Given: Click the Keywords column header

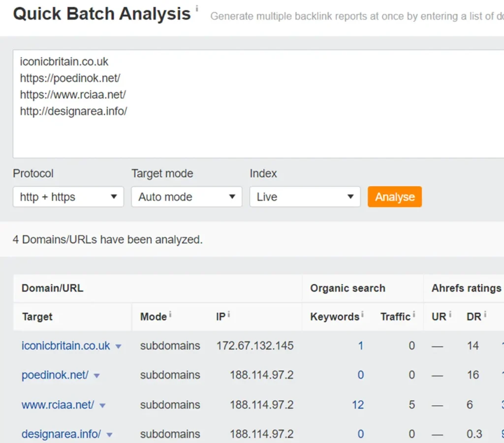Looking at the screenshot, I should tap(335, 317).
